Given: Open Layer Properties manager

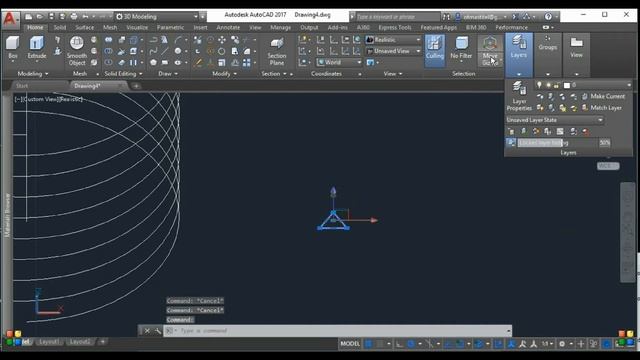Looking at the screenshot, I should (519, 96).
